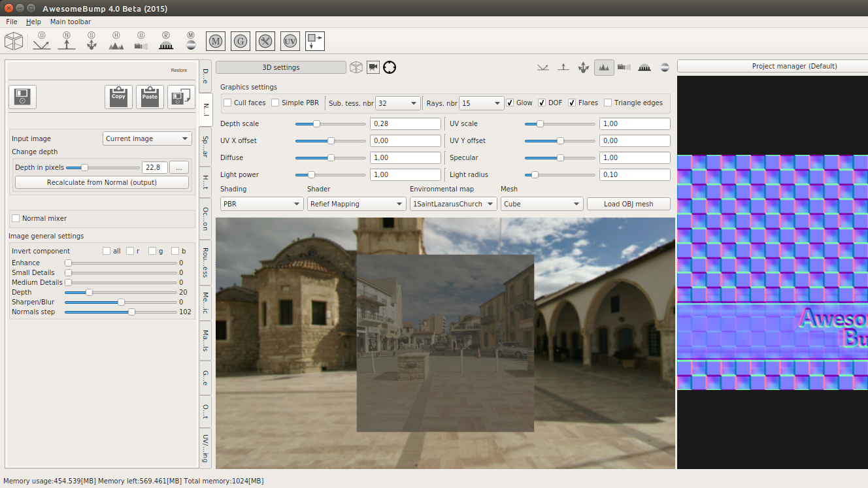This screenshot has height=488, width=868.
Task: Enable the Normal mixer checkbox
Action: click(16, 218)
